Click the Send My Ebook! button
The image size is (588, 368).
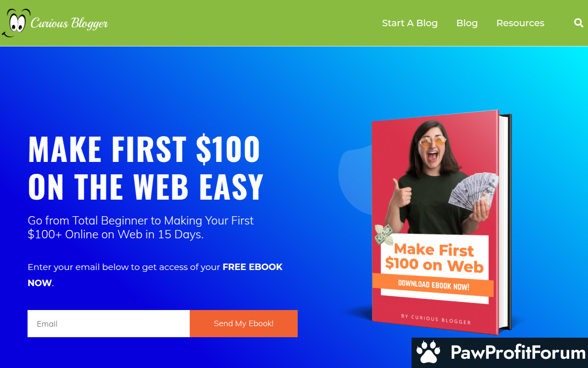(x=243, y=323)
